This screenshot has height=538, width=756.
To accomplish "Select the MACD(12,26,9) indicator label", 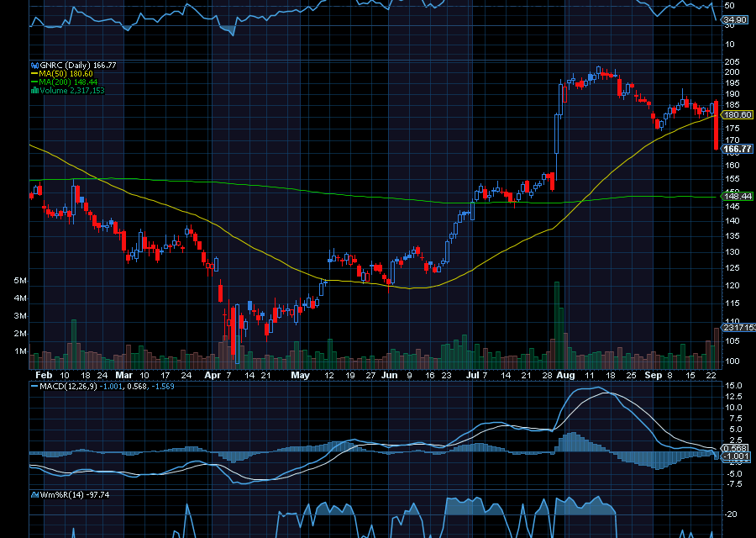I will tap(68, 387).
